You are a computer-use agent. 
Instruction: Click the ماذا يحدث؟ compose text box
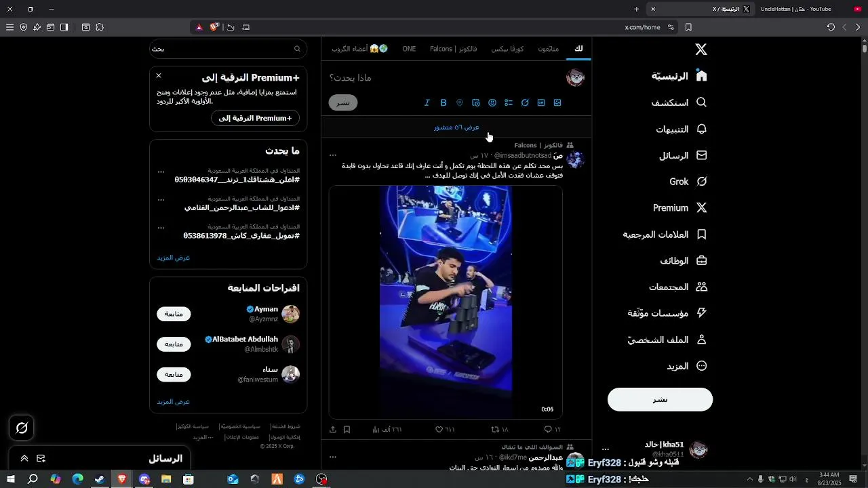click(x=444, y=78)
